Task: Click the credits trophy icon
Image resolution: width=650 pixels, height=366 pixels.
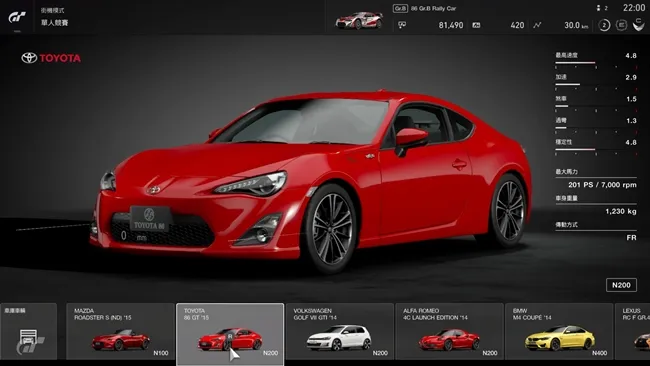Action: (x=402, y=25)
